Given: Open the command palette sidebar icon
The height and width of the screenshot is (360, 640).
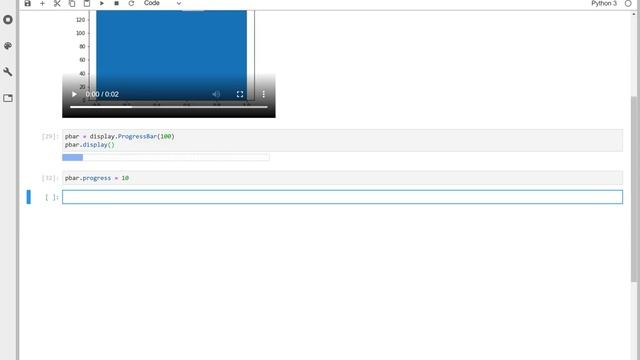Looking at the screenshot, I should coord(8,46).
